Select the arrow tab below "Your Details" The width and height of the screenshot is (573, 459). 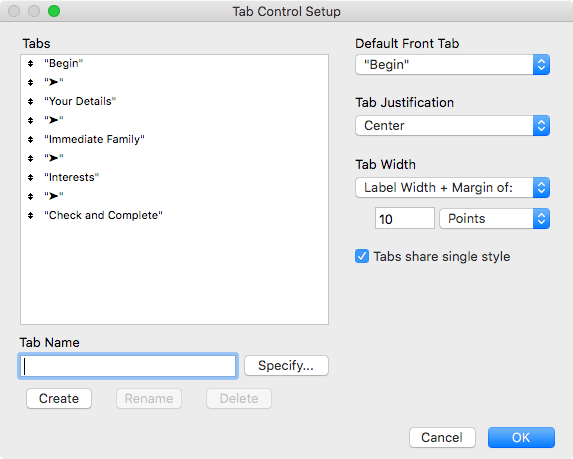[54, 120]
